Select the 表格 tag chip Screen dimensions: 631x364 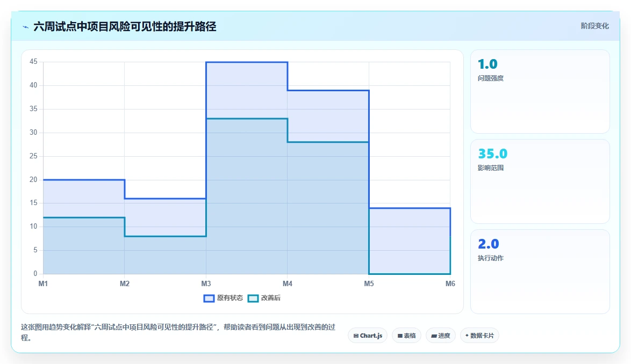(406, 336)
